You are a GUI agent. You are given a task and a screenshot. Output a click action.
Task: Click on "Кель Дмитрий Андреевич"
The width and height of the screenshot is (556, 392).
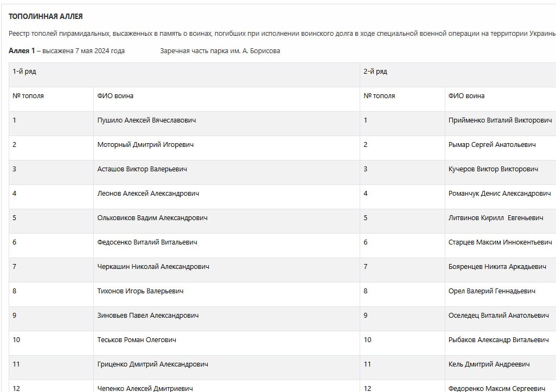(x=489, y=364)
